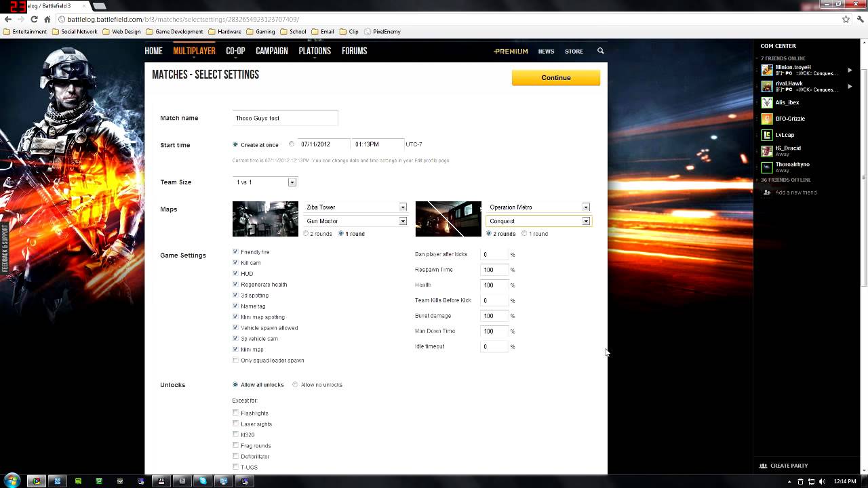
Task: Choose 2 rounds for Ziba Tower
Action: [x=306, y=233]
